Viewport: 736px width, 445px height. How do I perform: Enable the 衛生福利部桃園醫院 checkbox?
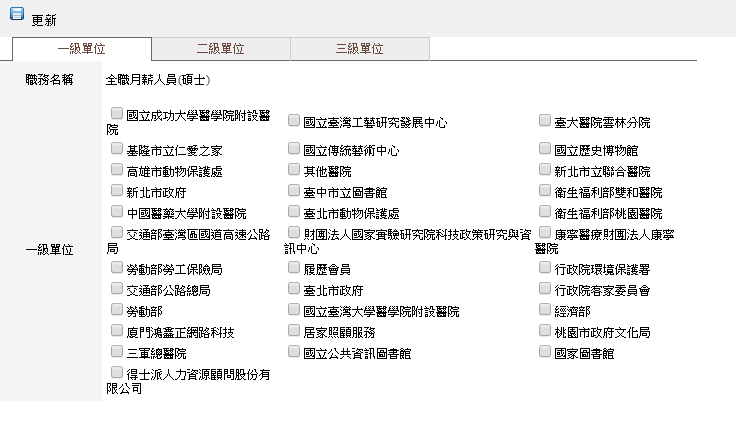click(545, 212)
